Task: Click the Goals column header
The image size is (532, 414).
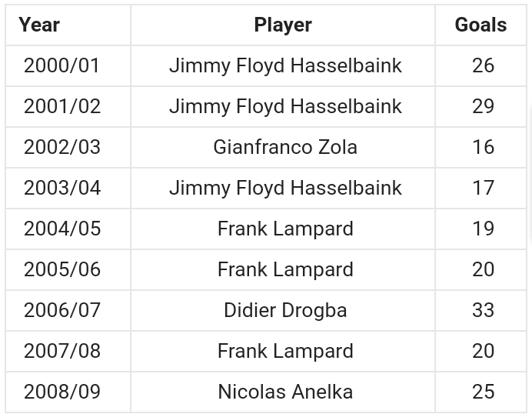Action: coord(480,25)
